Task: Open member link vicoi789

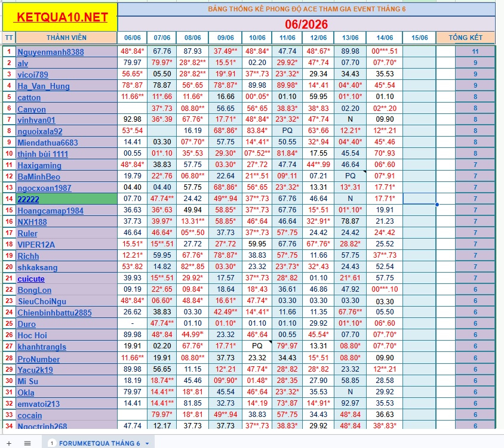Action: tap(32, 75)
